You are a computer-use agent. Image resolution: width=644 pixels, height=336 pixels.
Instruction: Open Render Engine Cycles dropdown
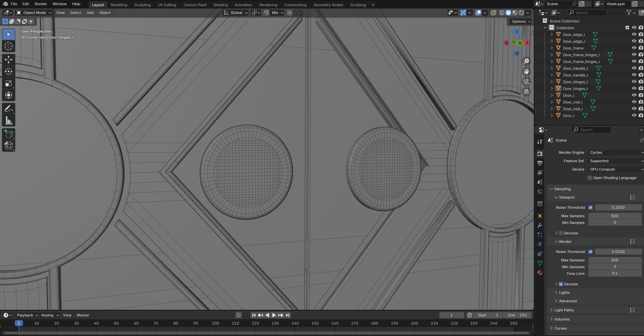pyautogui.click(x=615, y=153)
